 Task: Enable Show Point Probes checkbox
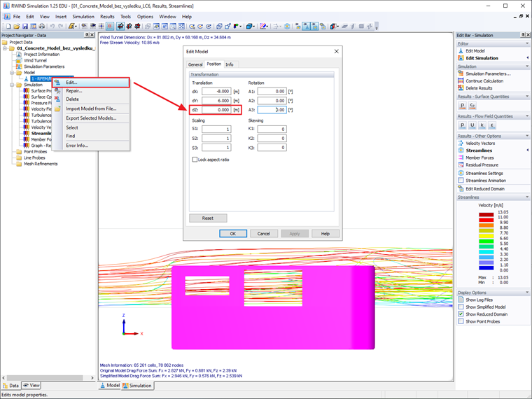click(x=461, y=321)
